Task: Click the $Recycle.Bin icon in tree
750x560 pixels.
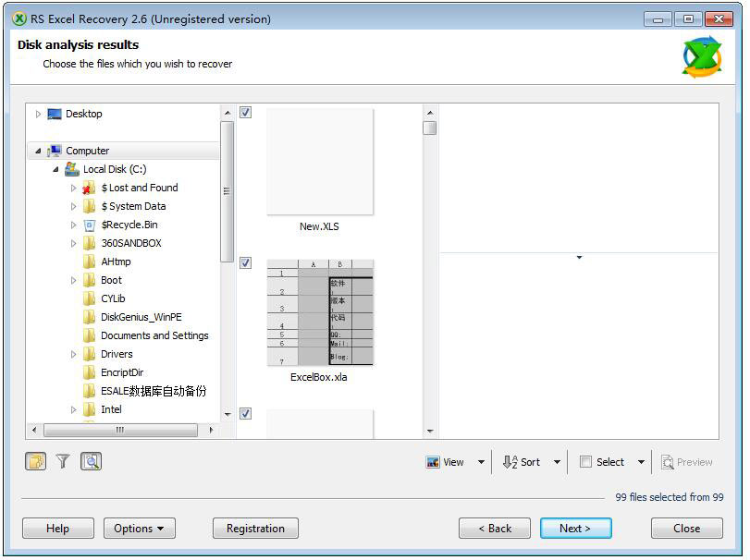Action: tap(90, 225)
